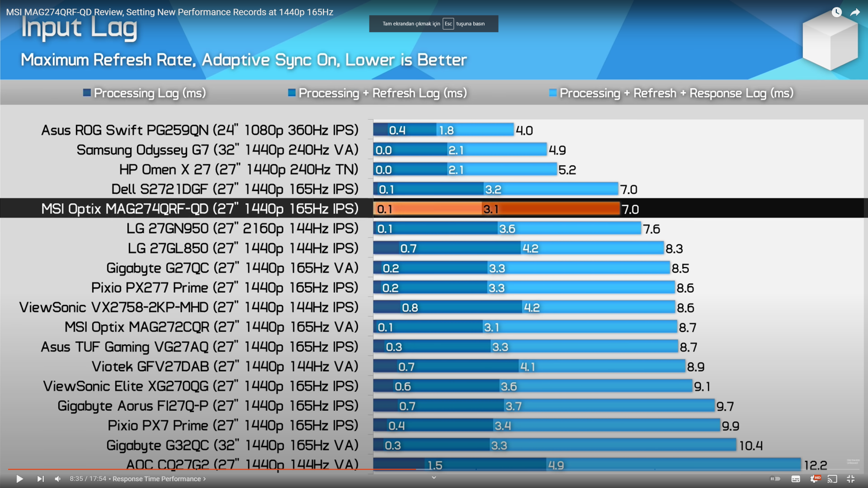Add video to Watch Later
868x488 pixels.
tap(836, 12)
